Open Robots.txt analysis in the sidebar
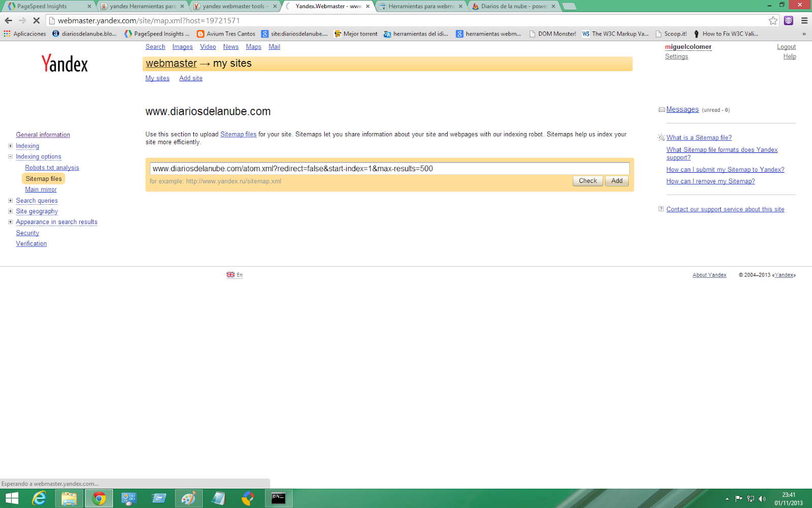Screen dimensions: 812x508 pyautogui.click(x=52, y=168)
